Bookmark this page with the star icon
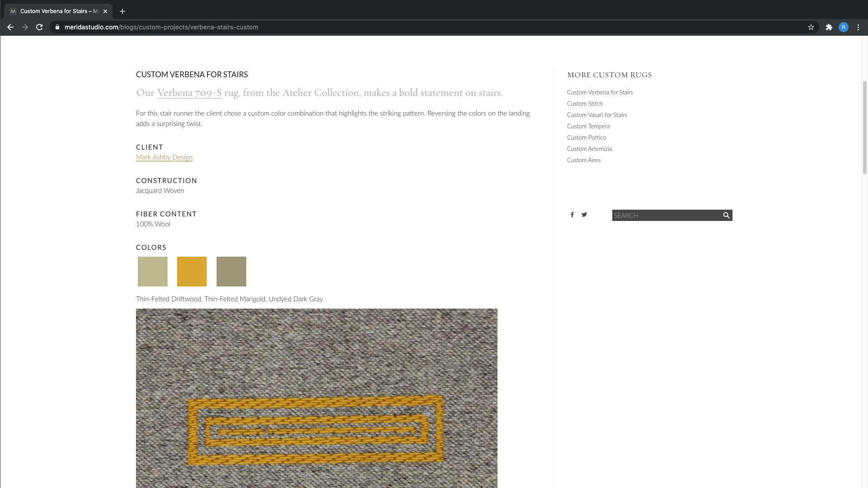This screenshot has width=868, height=488. click(811, 27)
